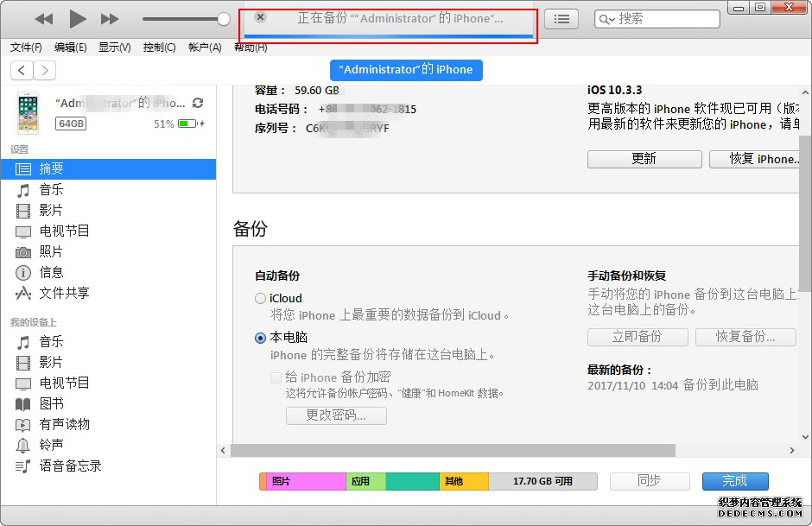The width and height of the screenshot is (812, 526).
Task: Open 信息 in the sidebar
Action: pyautogui.click(x=108, y=273)
